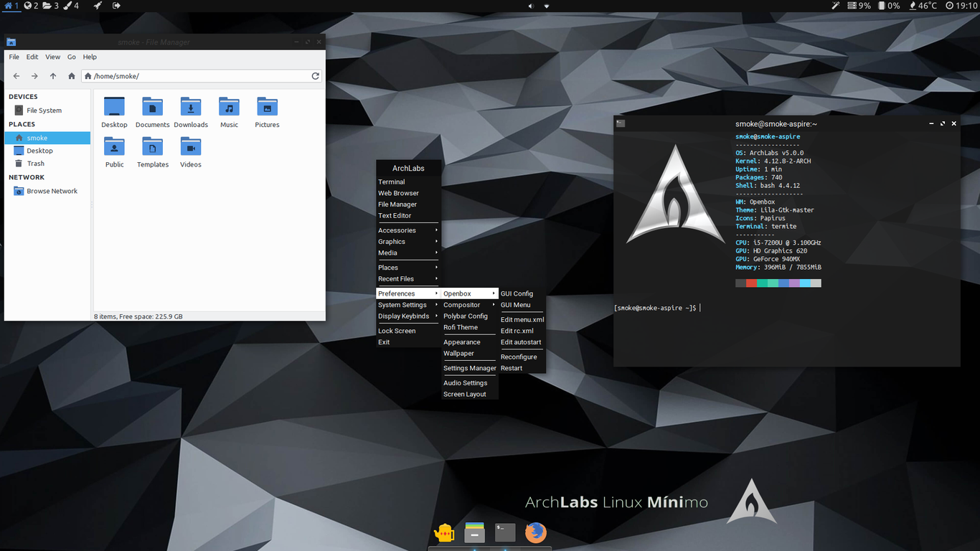Open Settings Manager entry
This screenshot has height=551, width=980.
click(x=470, y=368)
